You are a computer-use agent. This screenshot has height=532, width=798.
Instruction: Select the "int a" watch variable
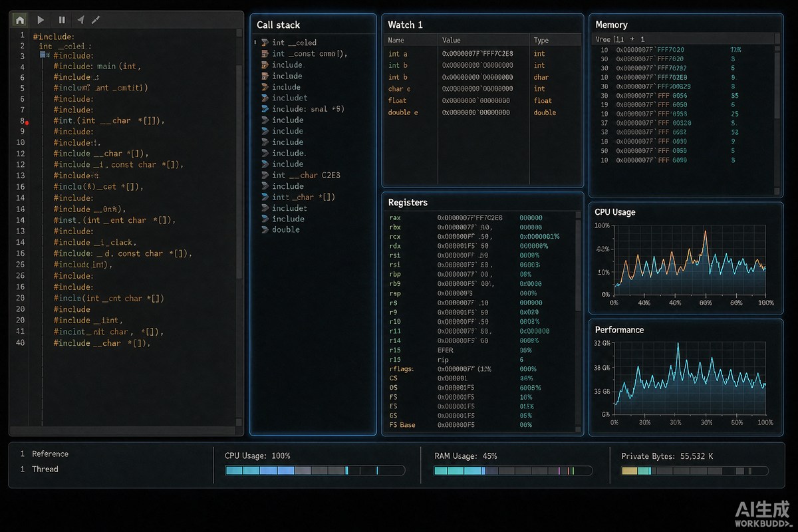pos(398,54)
